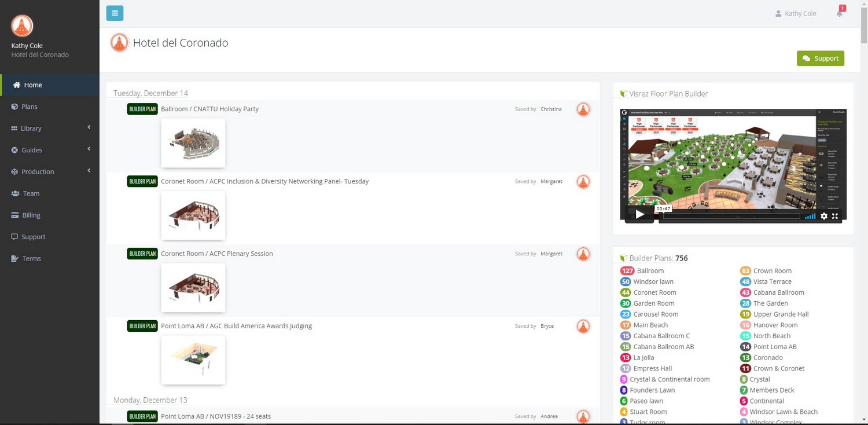Image resolution: width=868 pixels, height=425 pixels.
Task: Expand the Guides chevron
Action: tap(89, 149)
